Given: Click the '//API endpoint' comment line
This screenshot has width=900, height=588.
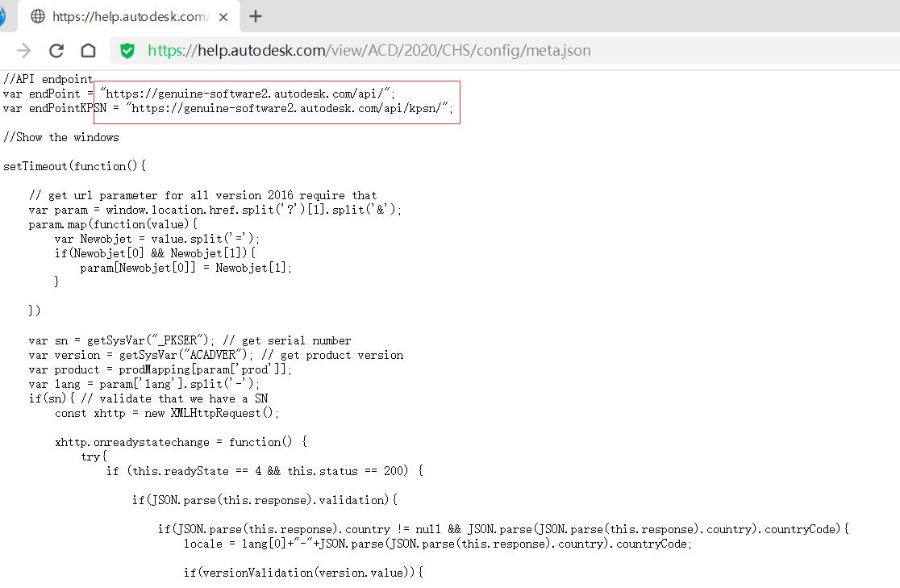Looking at the screenshot, I should click(48, 79).
